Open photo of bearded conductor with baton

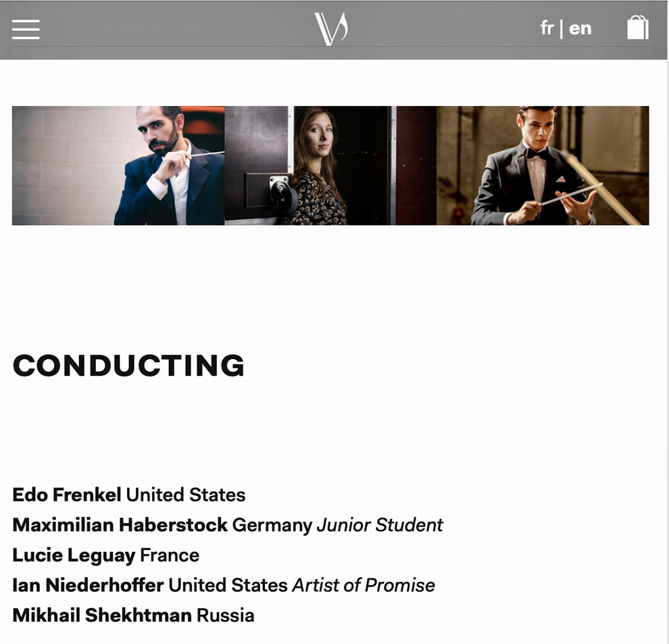tap(118, 166)
